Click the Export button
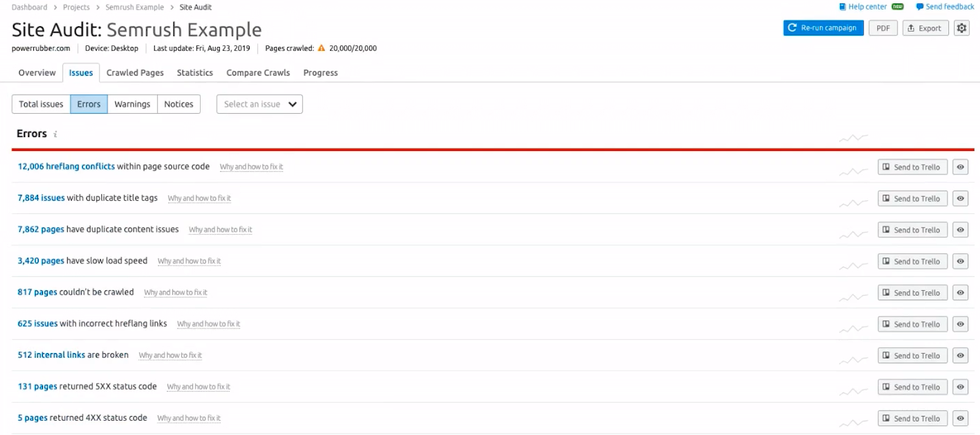The height and width of the screenshot is (435, 980). (x=925, y=28)
